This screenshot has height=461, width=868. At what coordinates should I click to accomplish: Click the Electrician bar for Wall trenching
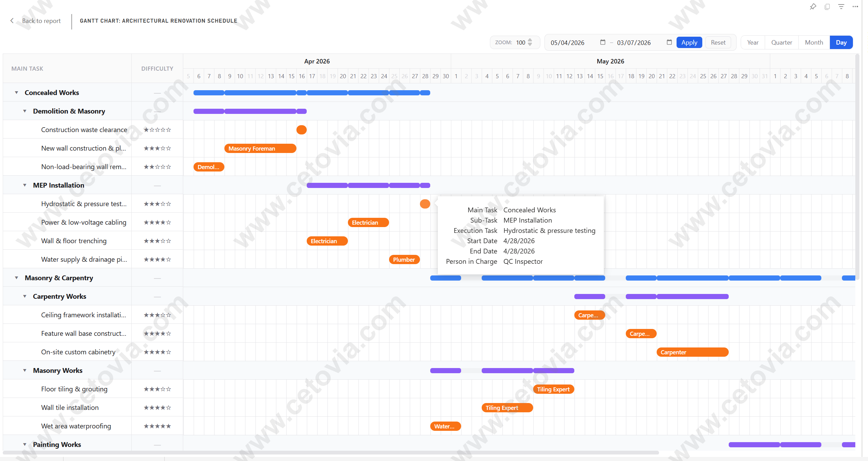pos(327,241)
